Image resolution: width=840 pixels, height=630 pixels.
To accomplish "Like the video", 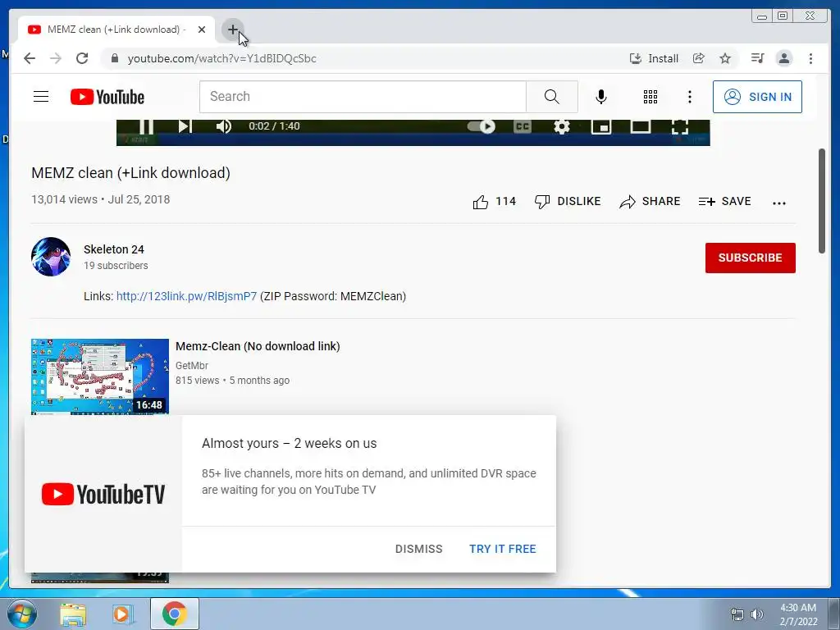I will point(493,202).
